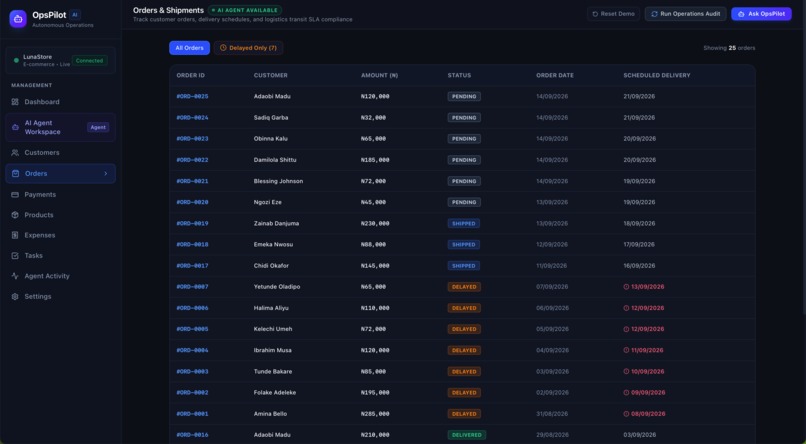
Task: Click the overdue clock icon beside 10/09/2026
Action: [626, 372]
